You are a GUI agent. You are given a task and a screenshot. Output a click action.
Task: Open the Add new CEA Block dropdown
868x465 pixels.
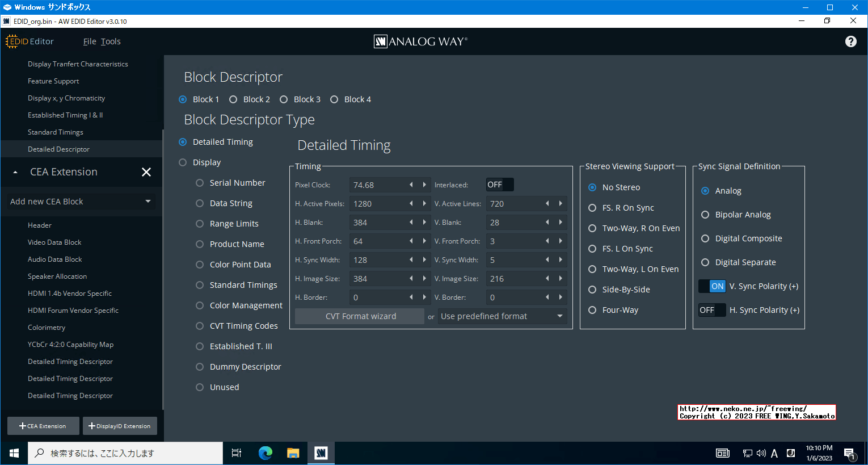click(x=81, y=202)
